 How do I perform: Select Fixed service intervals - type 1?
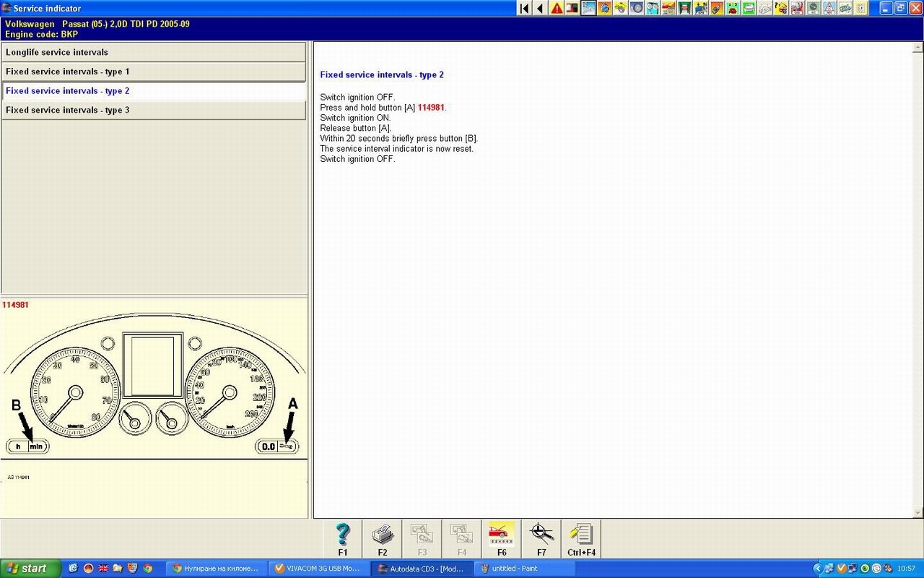154,72
